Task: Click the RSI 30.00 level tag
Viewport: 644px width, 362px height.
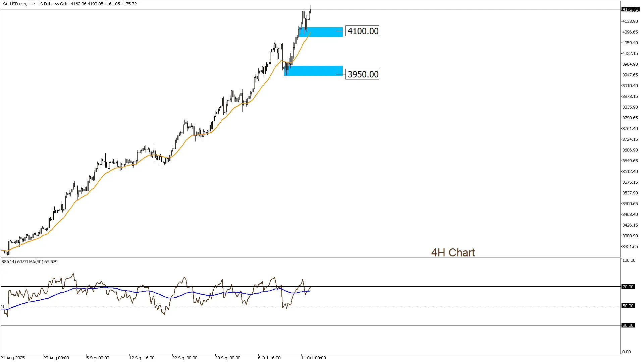Action: [x=628, y=325]
